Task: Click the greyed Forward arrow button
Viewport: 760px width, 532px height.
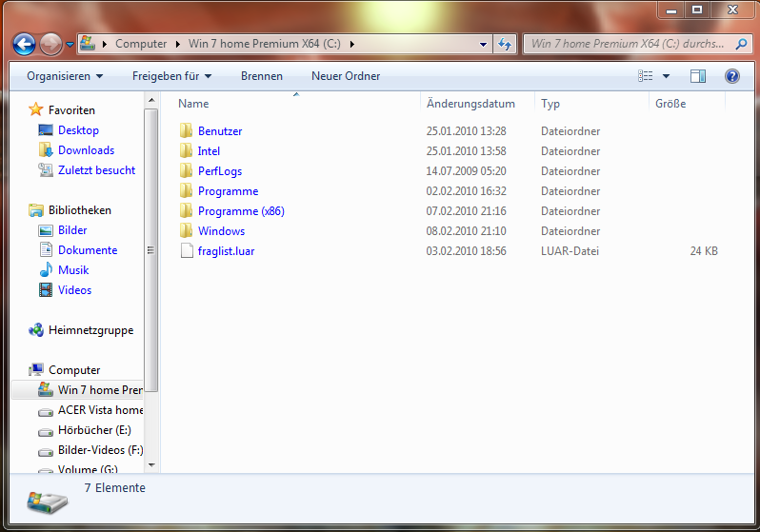Action: pos(50,44)
